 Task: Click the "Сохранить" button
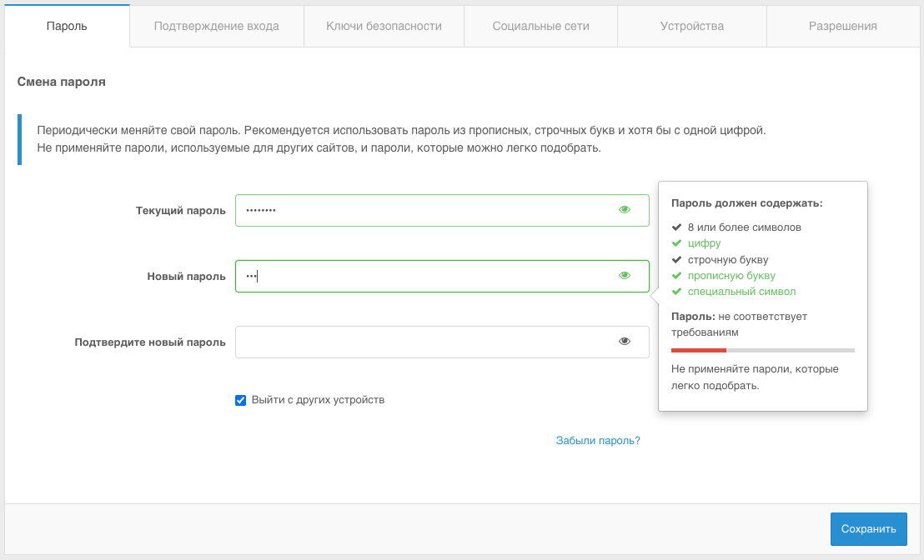click(868, 529)
